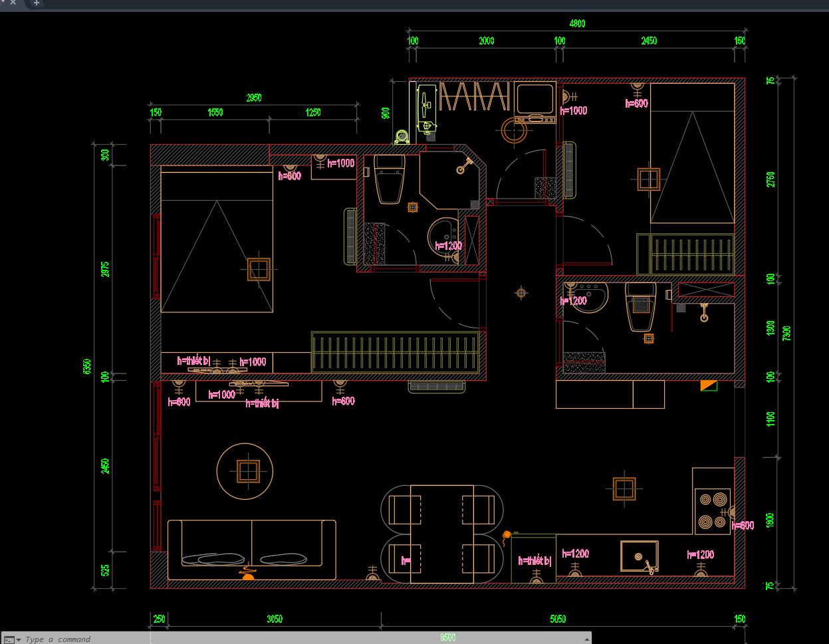
Task: Close the current drawing tab
Action: [x=13, y=3]
